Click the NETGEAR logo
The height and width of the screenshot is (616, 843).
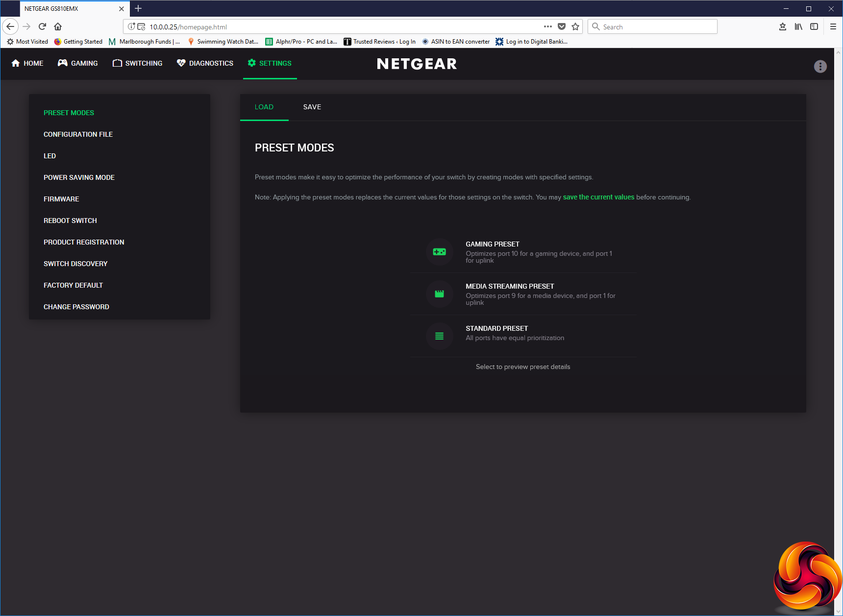pos(417,64)
